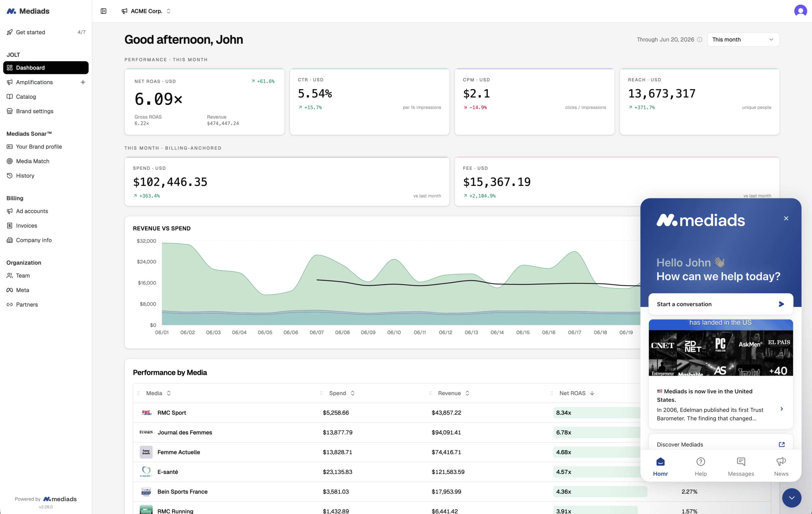Sort table by Revenue column
The height and width of the screenshot is (514, 812).
454,393
